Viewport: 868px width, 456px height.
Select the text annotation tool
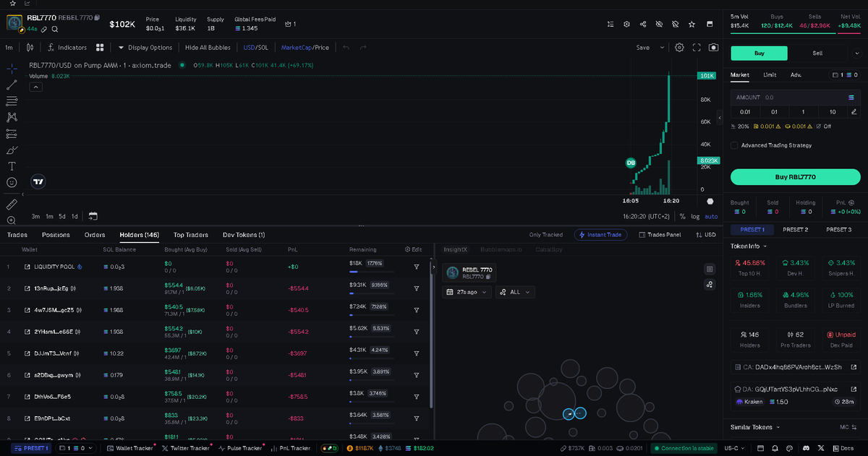(12, 166)
